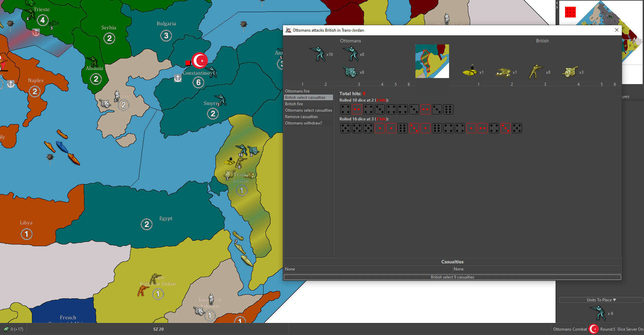Click the Constantinople production value 6 marker
Image resolution: width=644 pixels, height=335 pixels.
pos(198,82)
